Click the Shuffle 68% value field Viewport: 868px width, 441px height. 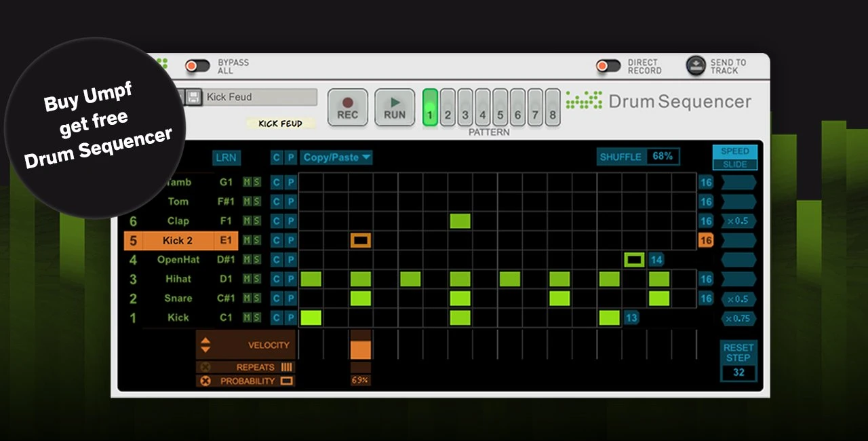(663, 157)
